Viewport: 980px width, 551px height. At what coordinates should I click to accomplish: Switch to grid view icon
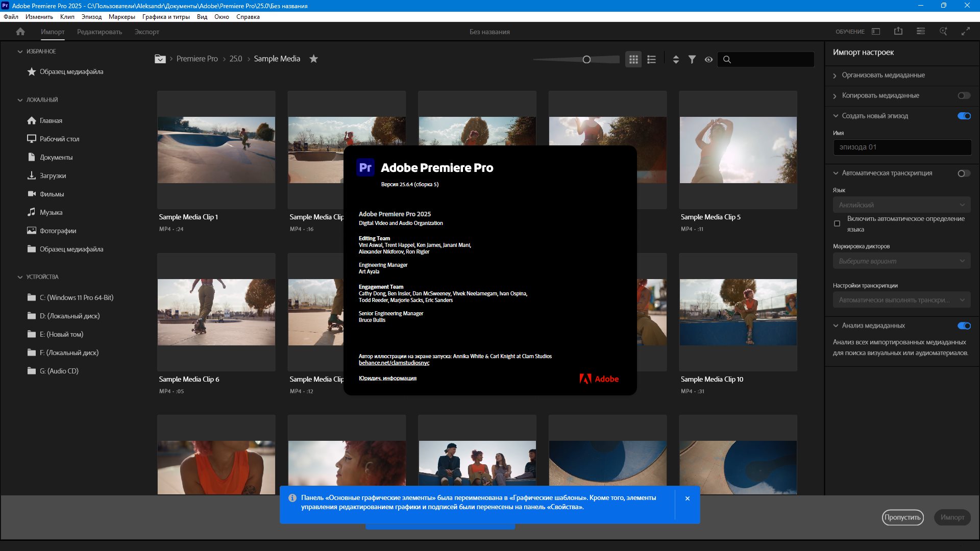coord(633,59)
